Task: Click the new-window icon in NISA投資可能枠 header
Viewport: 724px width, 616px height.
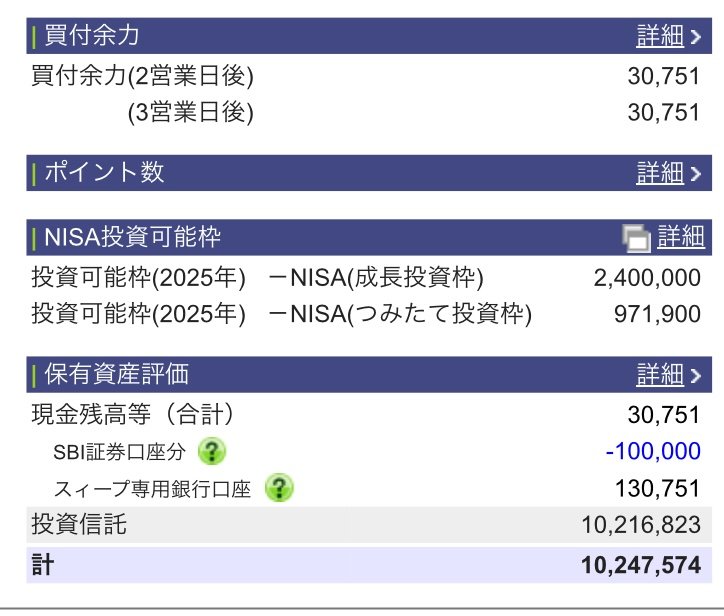Action: (x=636, y=239)
